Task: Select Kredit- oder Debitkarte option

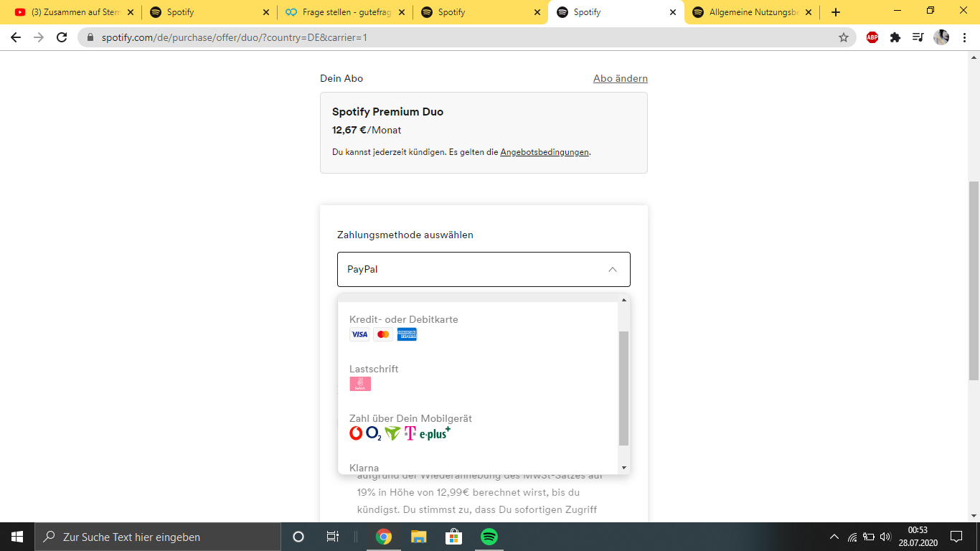Action: pos(479,326)
